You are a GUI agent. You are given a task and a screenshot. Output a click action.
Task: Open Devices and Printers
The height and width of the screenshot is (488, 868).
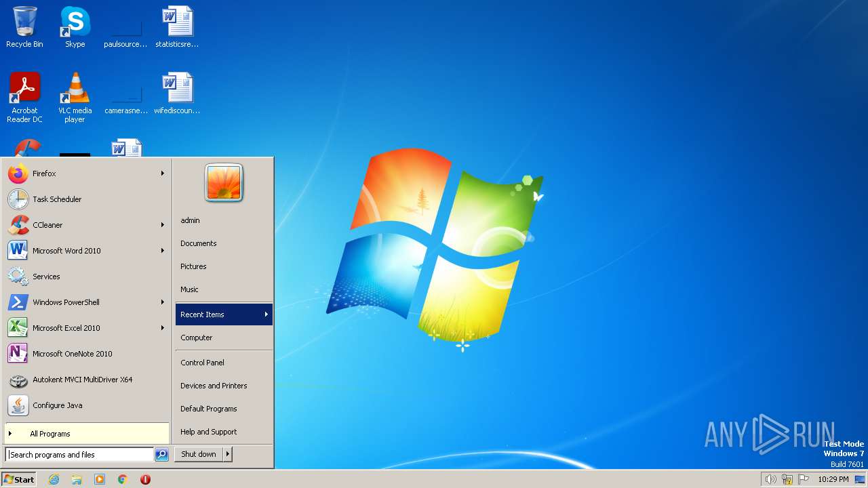pos(224,386)
